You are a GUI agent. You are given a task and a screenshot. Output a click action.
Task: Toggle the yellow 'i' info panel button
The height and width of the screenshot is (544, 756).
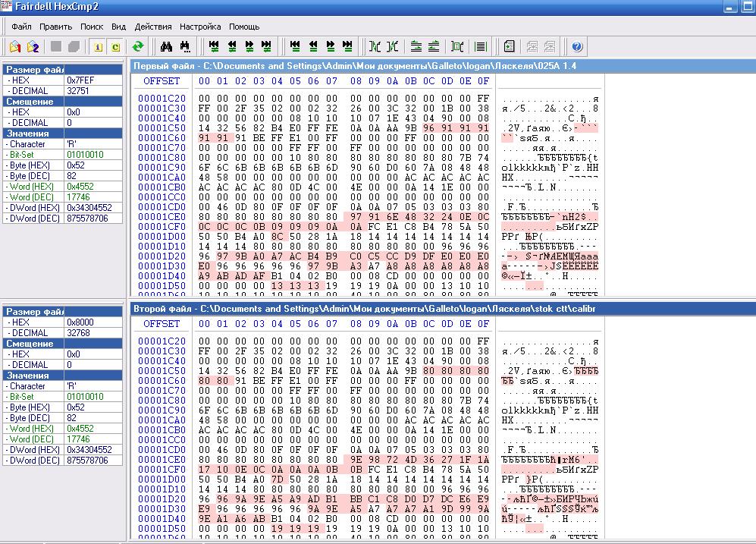coord(99,47)
